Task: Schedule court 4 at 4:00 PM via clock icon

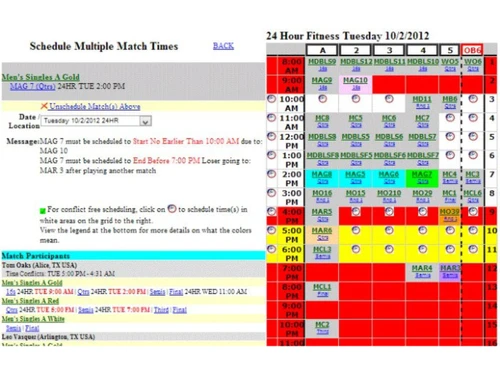Action: tap(423, 211)
